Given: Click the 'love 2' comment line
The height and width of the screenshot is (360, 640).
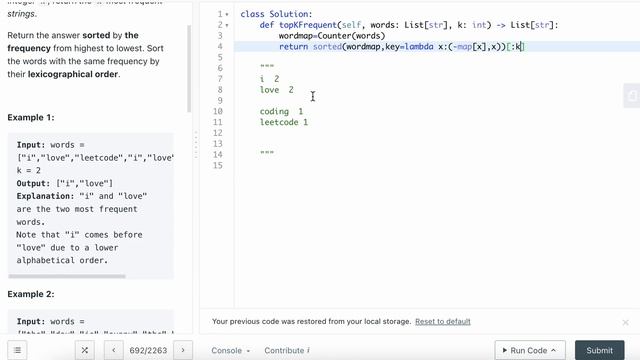Looking at the screenshot, I should 276,90.
